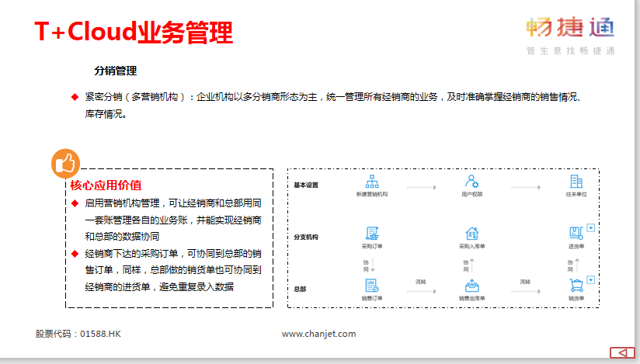Click the 股票代码：01588.HK text
This screenshot has width=640, height=364.
78,334
